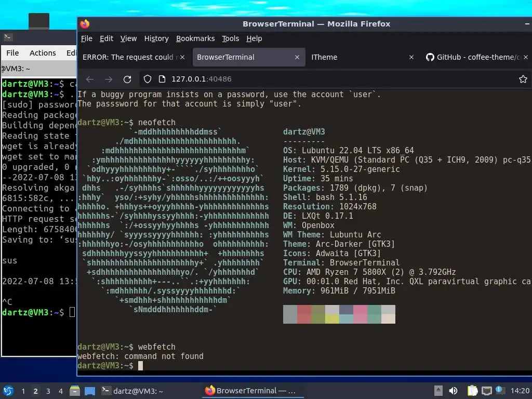Open the Firefox Bookmarks menu
The image size is (532, 399).
pos(195,38)
